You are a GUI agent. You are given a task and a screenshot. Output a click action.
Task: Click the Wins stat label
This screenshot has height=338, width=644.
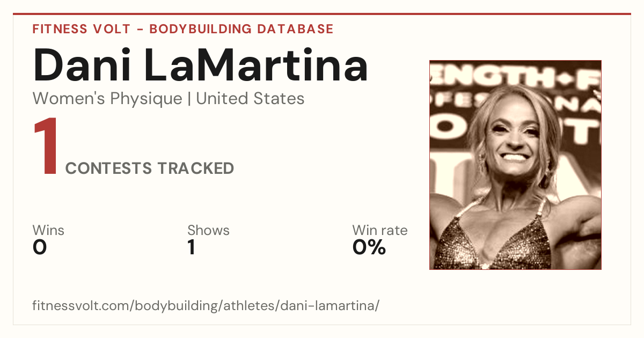click(x=48, y=230)
